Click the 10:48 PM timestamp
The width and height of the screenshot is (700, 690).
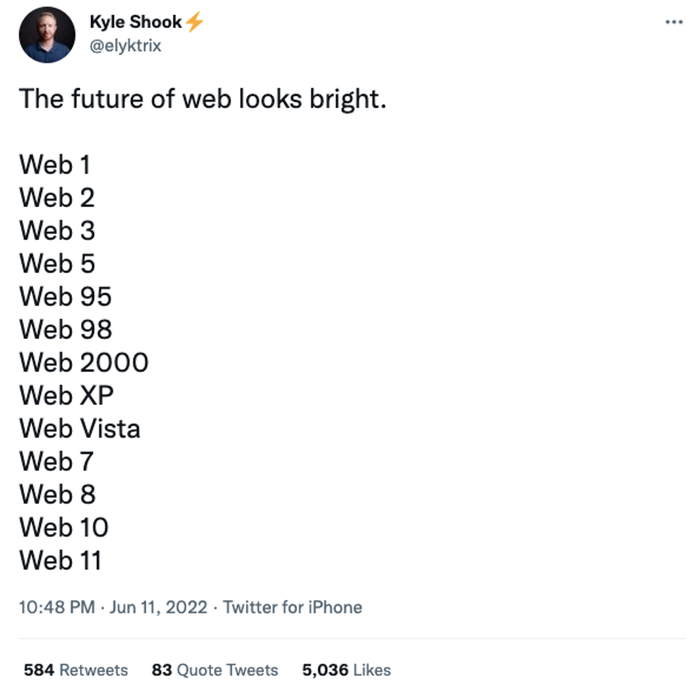click(x=57, y=607)
